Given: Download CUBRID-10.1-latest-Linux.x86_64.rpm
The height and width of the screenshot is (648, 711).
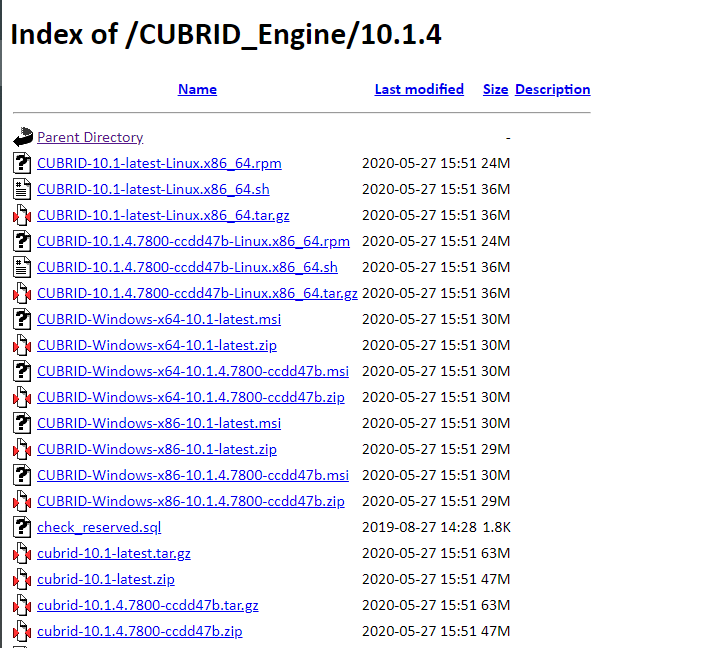Looking at the screenshot, I should (x=159, y=163).
